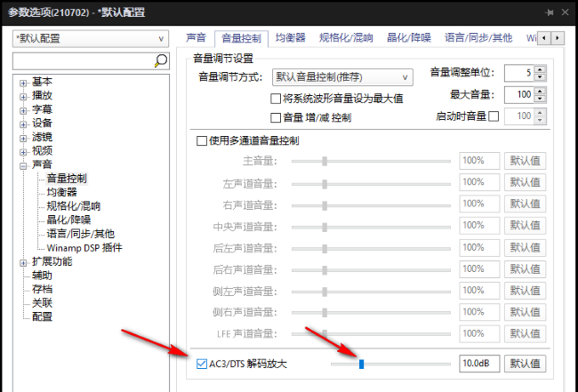Select Winamp DSP 插件 in tree
Viewport: 578px width, 392px height.
coord(84,248)
